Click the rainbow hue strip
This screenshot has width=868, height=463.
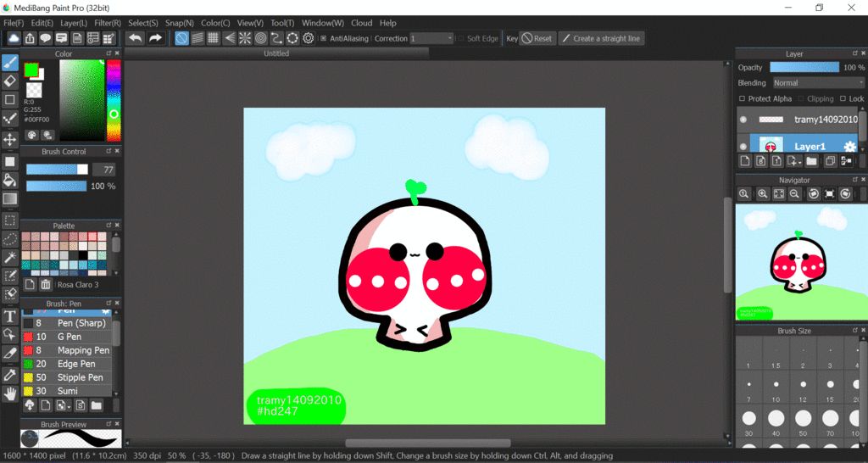114,100
